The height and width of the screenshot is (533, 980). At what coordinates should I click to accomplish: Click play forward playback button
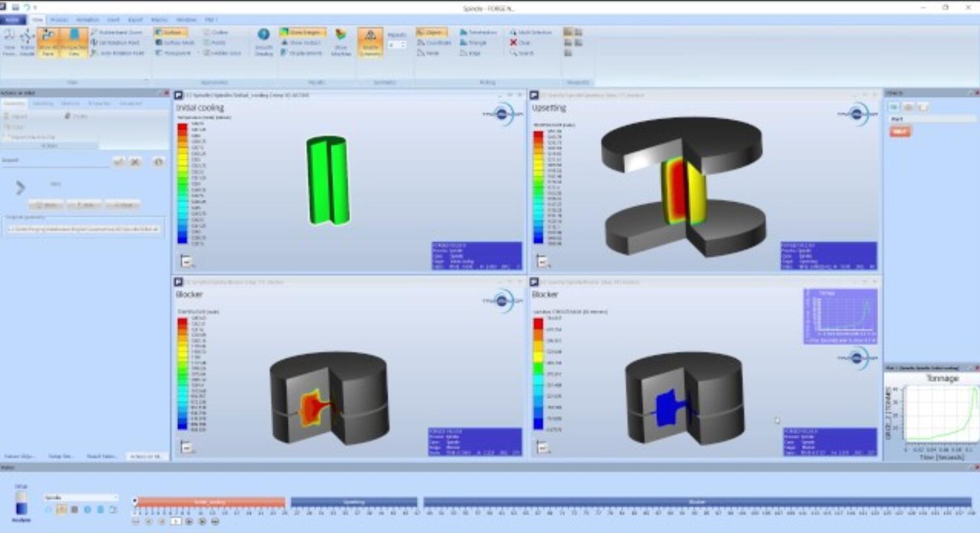189,521
